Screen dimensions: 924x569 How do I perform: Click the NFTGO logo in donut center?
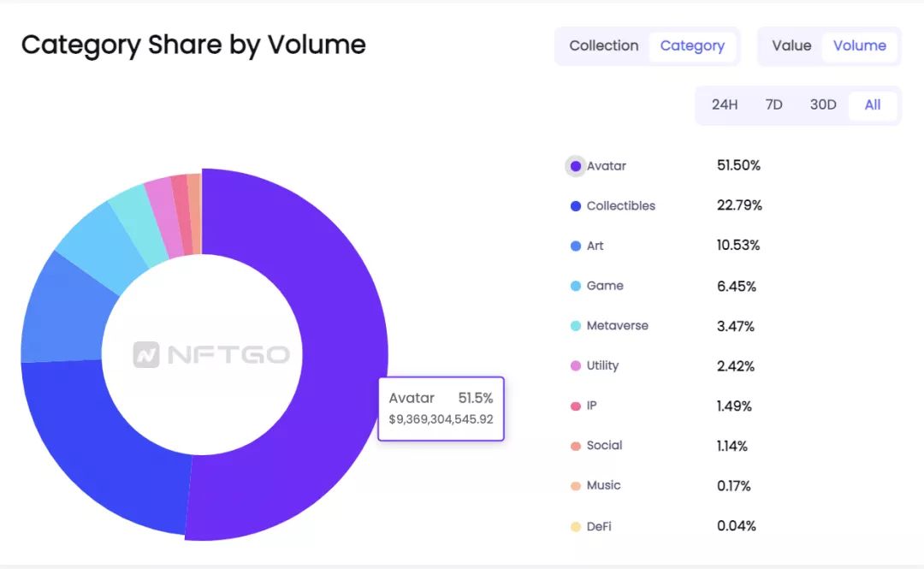point(211,354)
